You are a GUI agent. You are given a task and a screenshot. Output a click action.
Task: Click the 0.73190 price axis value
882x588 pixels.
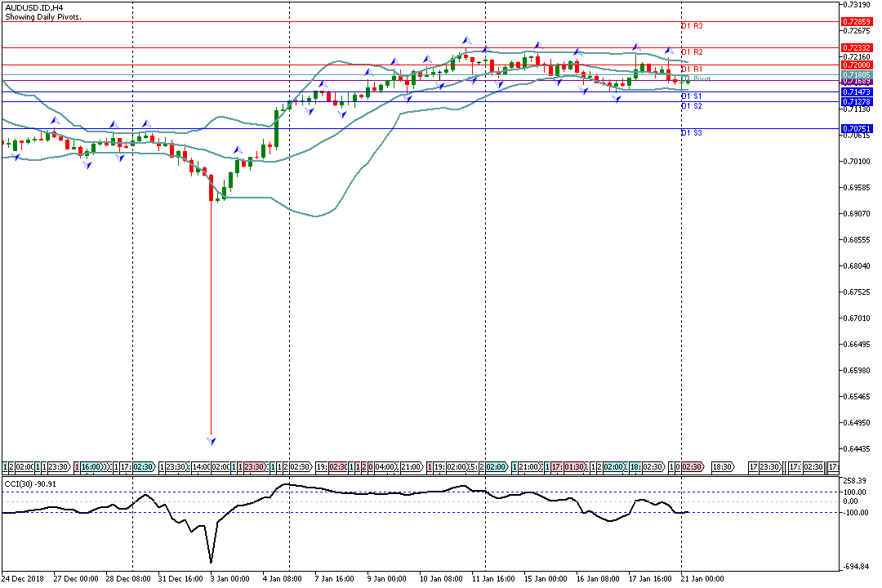857,5
